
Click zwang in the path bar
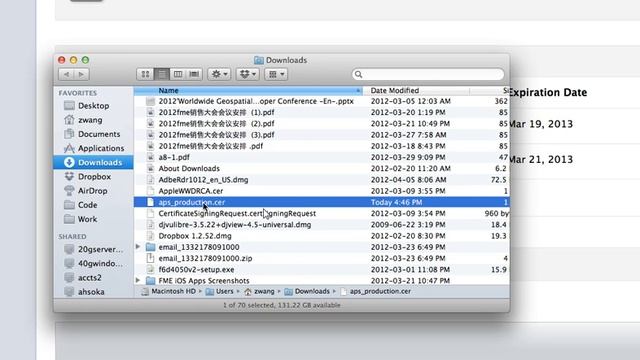tap(259, 291)
